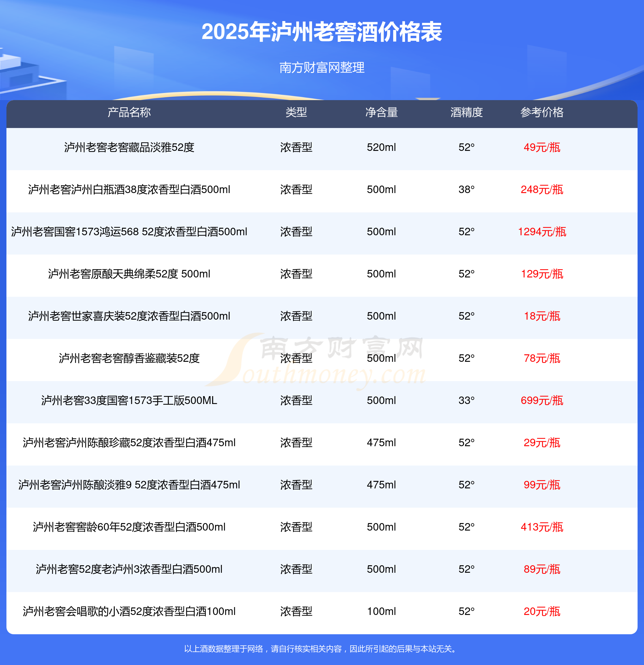Click product "泸州老窖泸州陈酿淡雅9 52度浓香型白酒475ml"
This screenshot has width=644, height=665.
click(x=129, y=485)
